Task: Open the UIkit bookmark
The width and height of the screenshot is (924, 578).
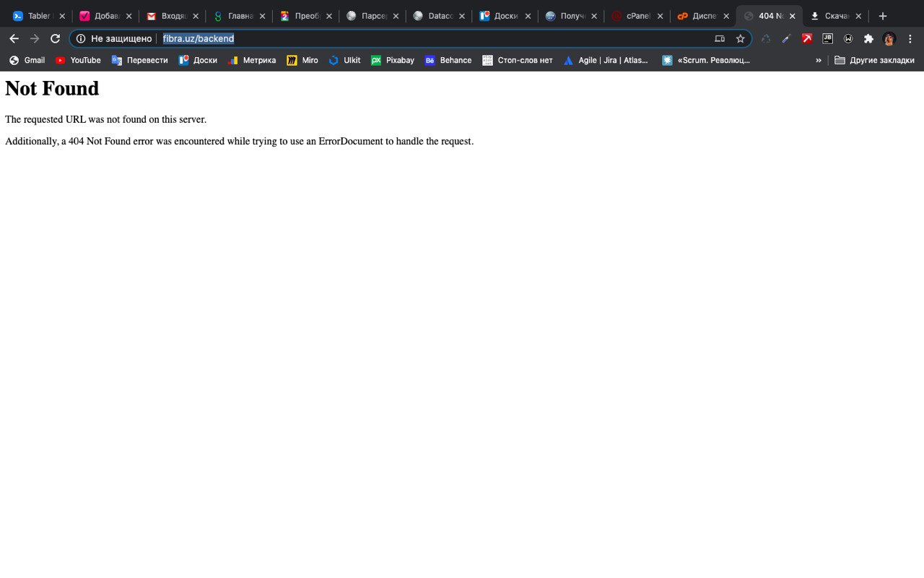Action: [x=344, y=60]
